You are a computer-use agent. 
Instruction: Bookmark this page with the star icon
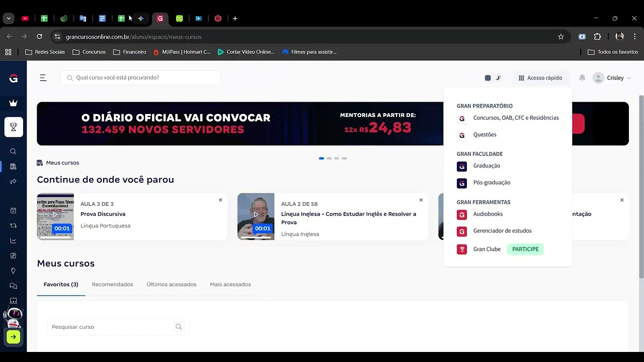point(561,37)
